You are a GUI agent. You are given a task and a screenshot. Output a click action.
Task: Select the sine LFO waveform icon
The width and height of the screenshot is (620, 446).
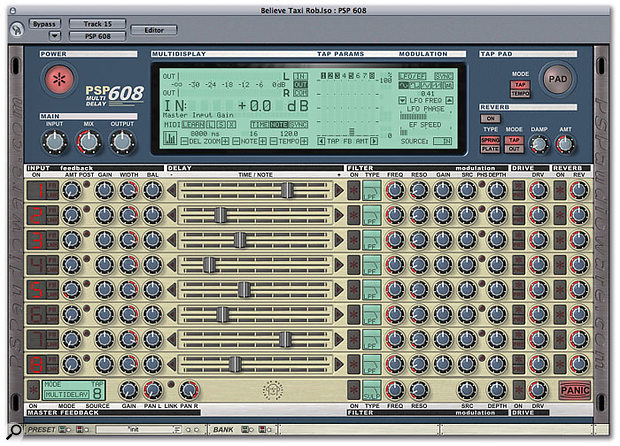404,85
